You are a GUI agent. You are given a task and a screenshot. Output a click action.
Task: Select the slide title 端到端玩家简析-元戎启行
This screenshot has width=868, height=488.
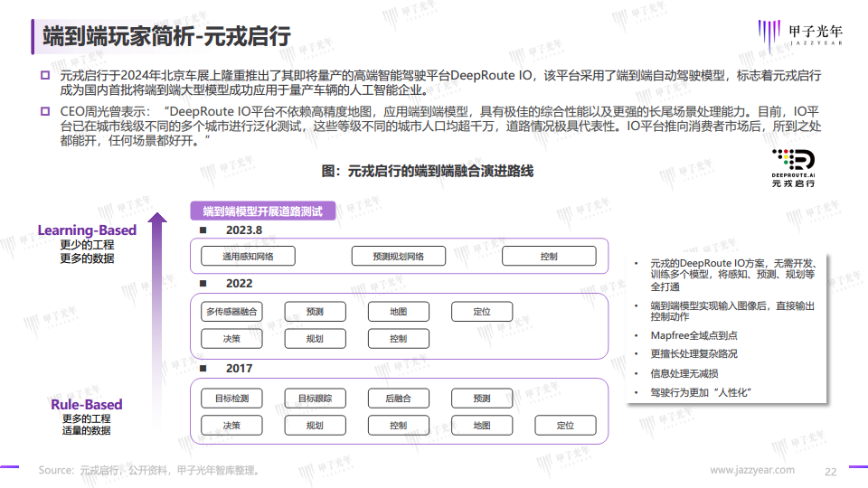click(166, 36)
